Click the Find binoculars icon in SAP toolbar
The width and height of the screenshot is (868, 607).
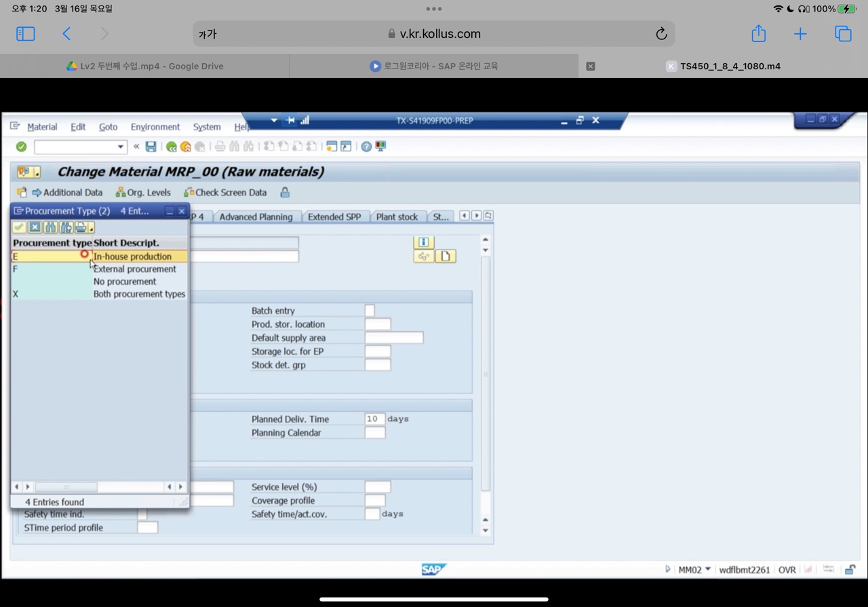pos(234,146)
